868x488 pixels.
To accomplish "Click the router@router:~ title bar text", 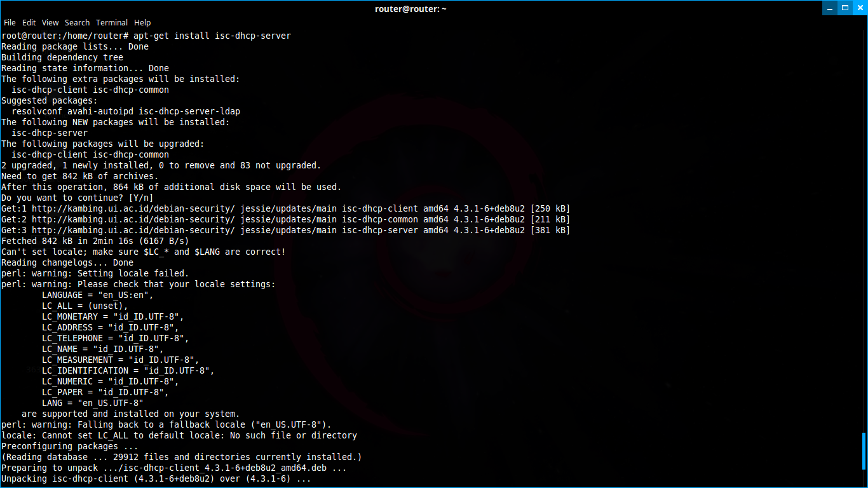I will pos(410,8).
